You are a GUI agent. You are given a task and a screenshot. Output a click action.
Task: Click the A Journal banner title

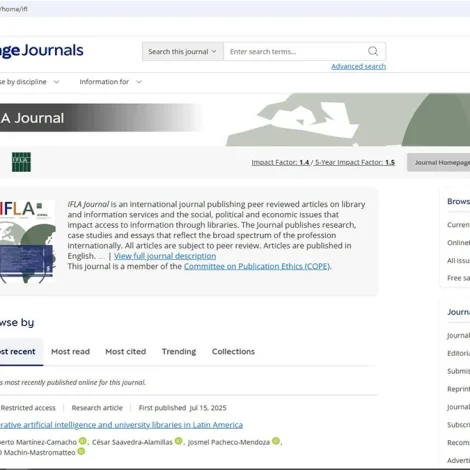(x=32, y=118)
